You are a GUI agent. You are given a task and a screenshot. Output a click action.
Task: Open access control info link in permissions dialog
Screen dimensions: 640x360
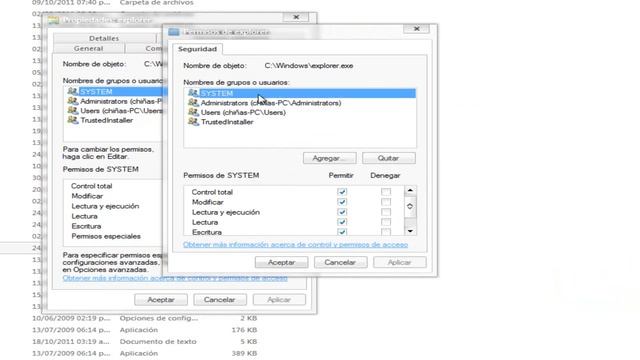(296, 244)
